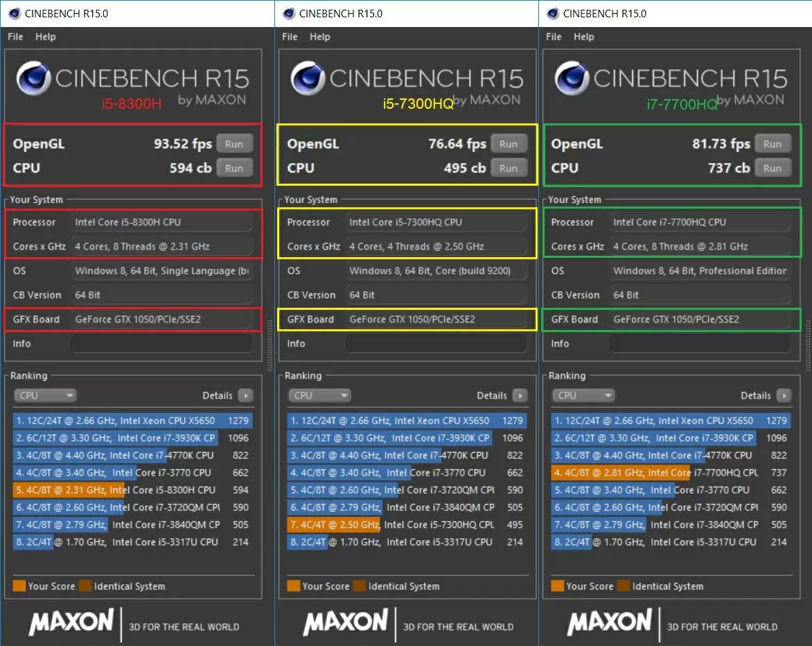Select orange i7-7700HQ ranking row scoring 737
This screenshot has width=812, height=646.
pyautogui.click(x=671, y=473)
